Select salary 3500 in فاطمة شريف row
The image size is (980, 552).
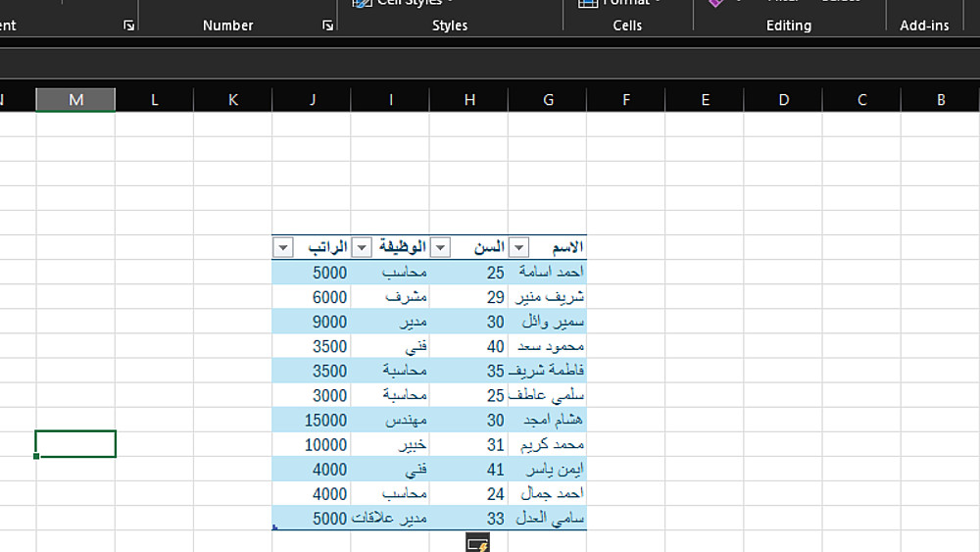tap(312, 371)
